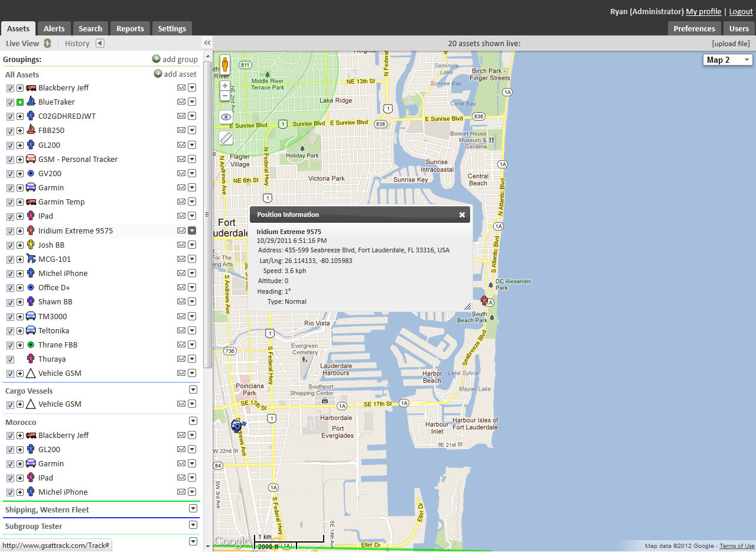This screenshot has height=552, width=756.
Task: Click the Logout link
Action: point(741,11)
